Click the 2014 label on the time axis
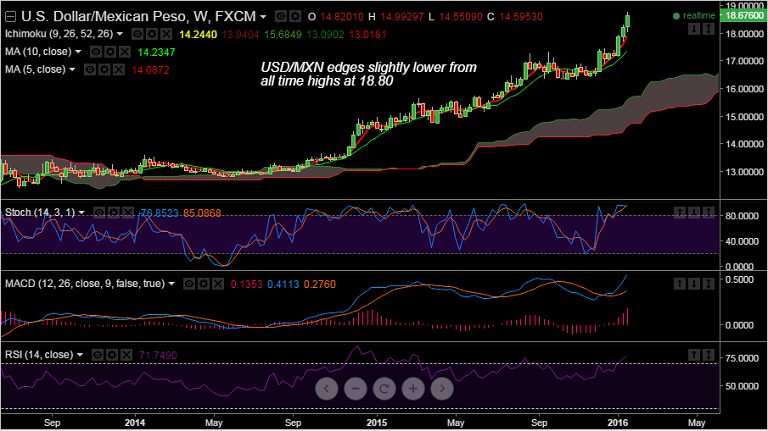 click(x=135, y=422)
